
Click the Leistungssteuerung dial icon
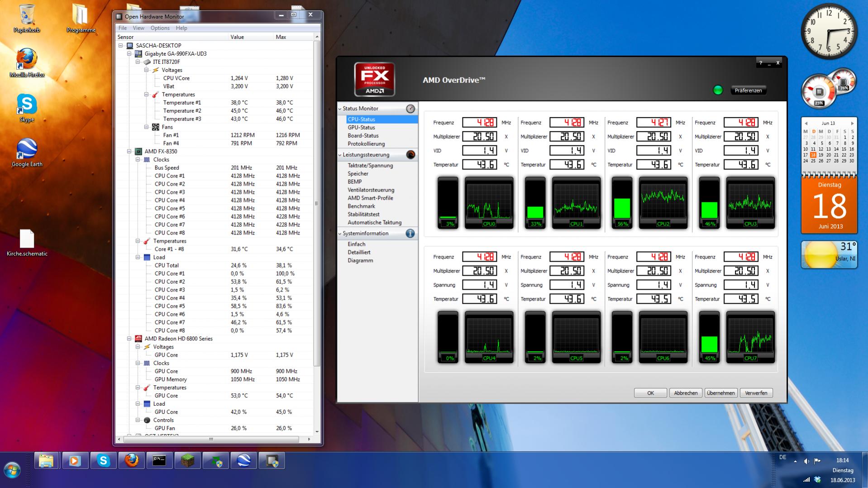[410, 155]
